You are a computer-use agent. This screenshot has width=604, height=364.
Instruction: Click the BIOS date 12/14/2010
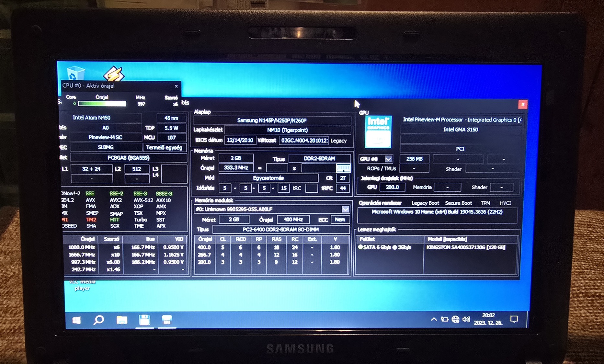[240, 140]
